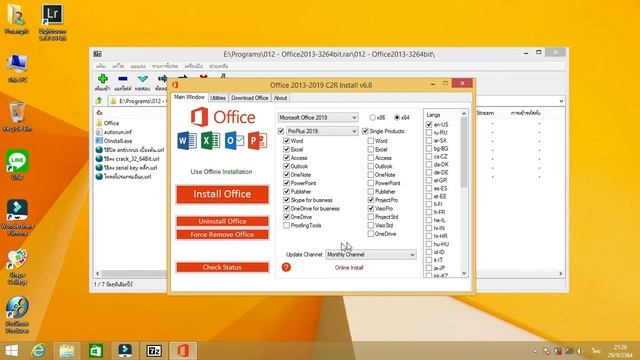
Task: Click the Test checkmark icon in 7-Zip
Action: (x=142, y=79)
